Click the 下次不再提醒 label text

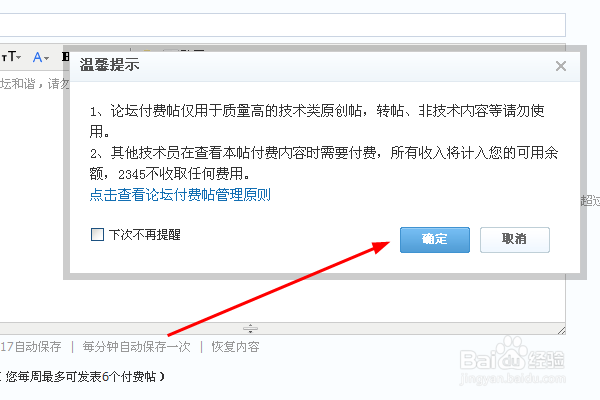click(145, 235)
